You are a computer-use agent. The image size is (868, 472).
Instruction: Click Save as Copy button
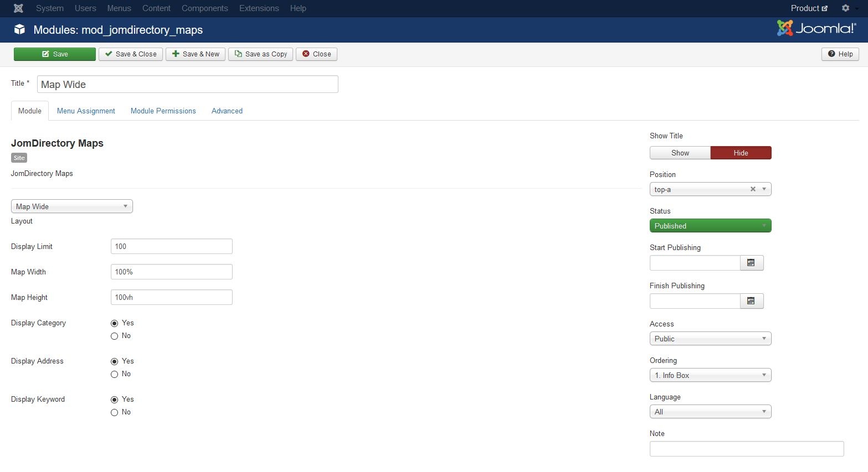click(260, 54)
